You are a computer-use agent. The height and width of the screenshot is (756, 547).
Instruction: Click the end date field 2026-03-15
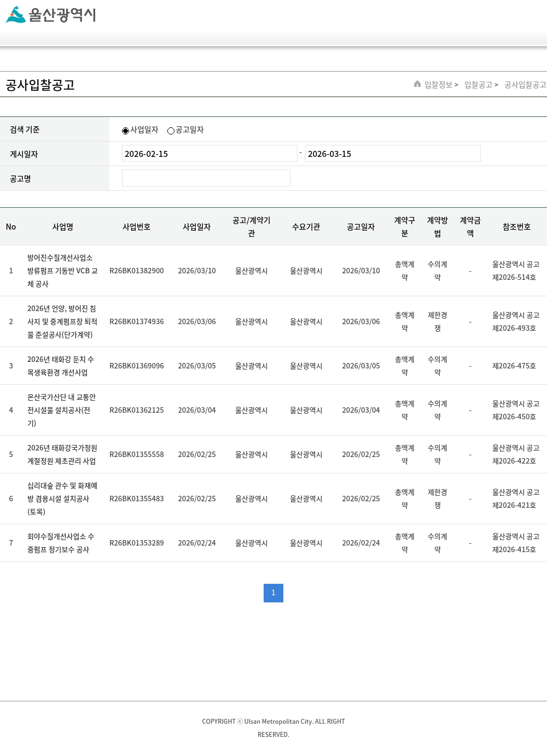pos(392,154)
